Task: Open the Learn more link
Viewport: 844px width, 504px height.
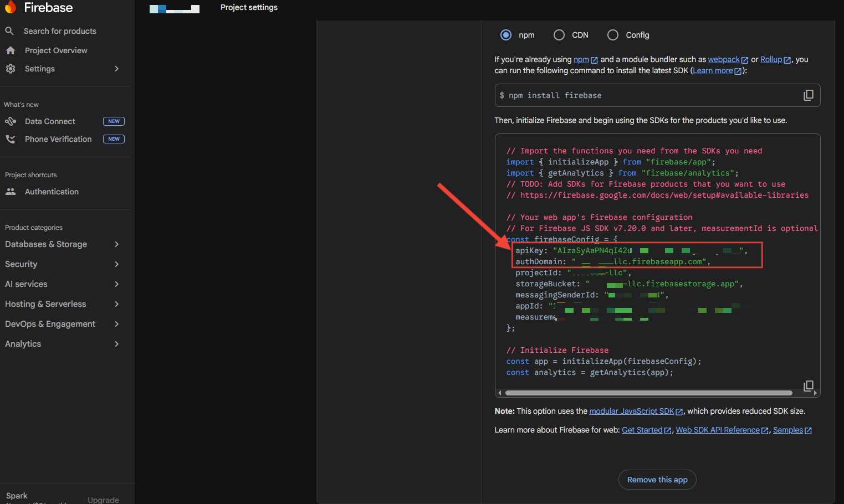Action: 713,70
